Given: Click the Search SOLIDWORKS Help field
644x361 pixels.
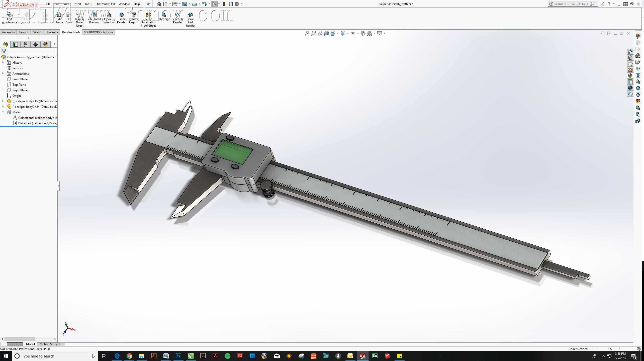Looking at the screenshot, I should (573, 4).
